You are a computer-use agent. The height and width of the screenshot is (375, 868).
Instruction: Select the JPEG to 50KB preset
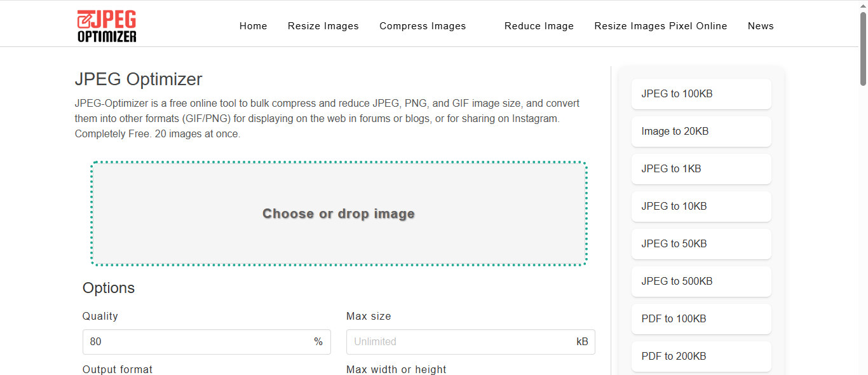pos(701,243)
